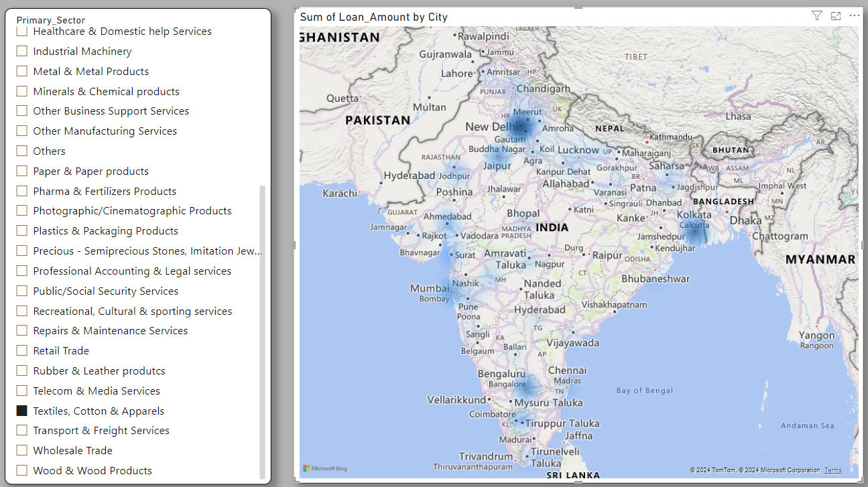Select Professional Accounting & Legal services checkbox
The width and height of the screenshot is (868, 487).
(x=22, y=271)
